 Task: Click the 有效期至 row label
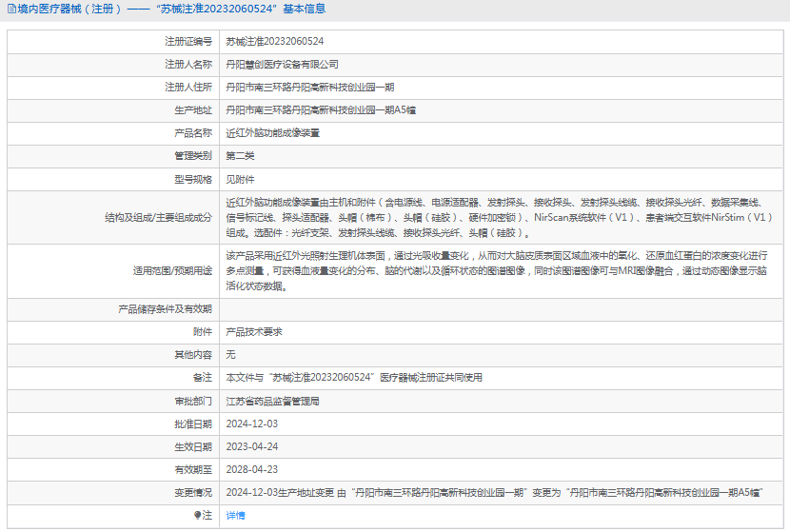pos(193,469)
